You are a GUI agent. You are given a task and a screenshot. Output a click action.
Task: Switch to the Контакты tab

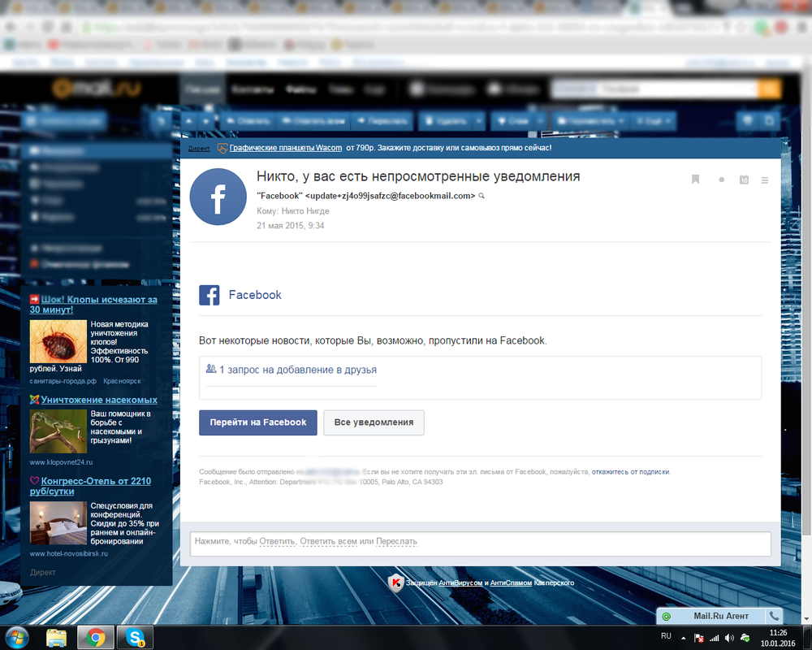click(x=250, y=89)
